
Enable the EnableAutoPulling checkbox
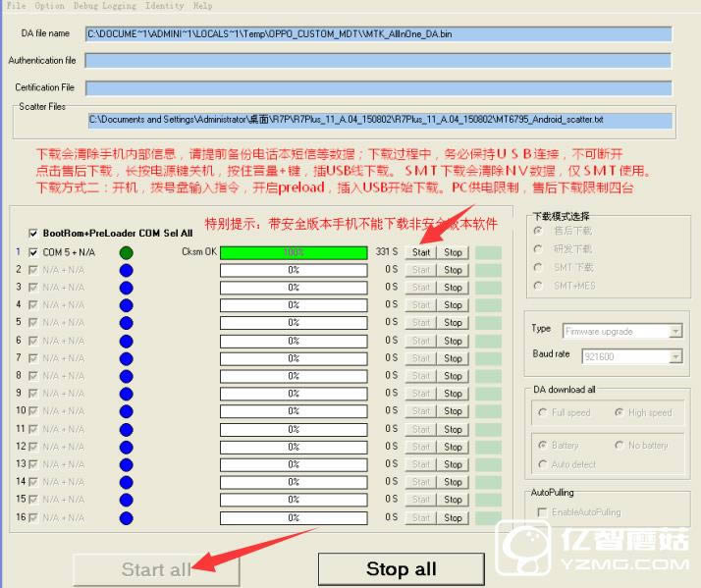[543, 512]
